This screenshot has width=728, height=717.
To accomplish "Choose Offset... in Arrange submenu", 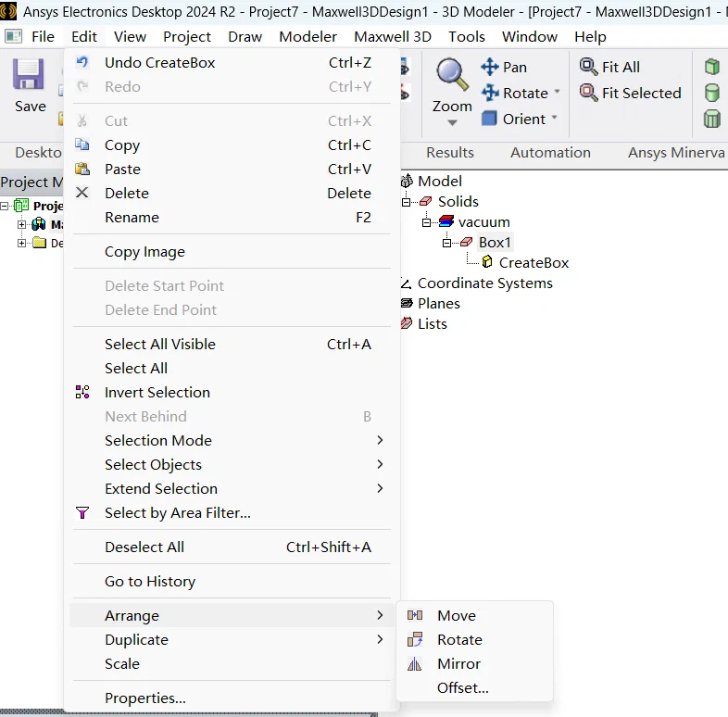I will (475, 687).
